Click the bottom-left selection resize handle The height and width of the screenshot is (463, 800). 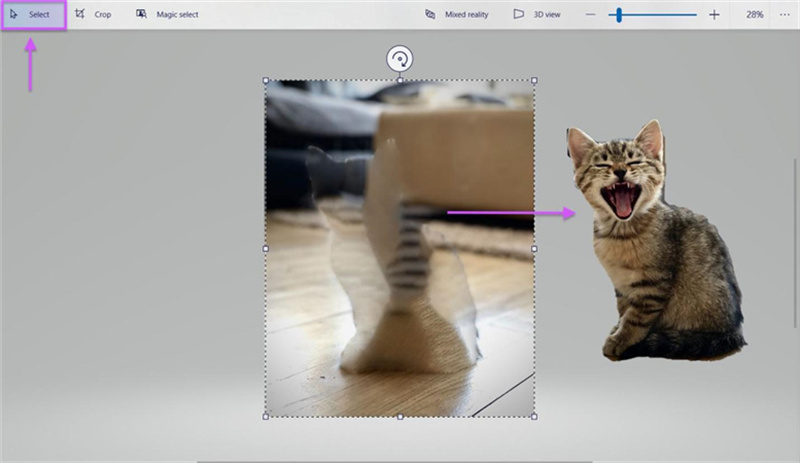pyautogui.click(x=266, y=416)
